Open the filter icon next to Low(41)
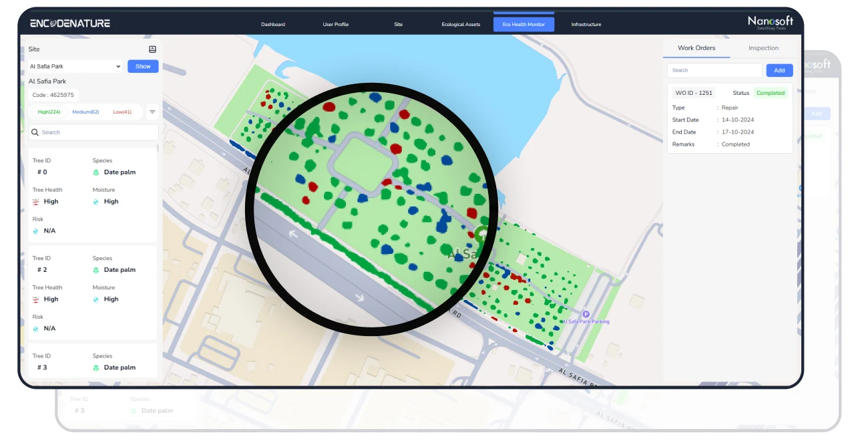 (152, 112)
